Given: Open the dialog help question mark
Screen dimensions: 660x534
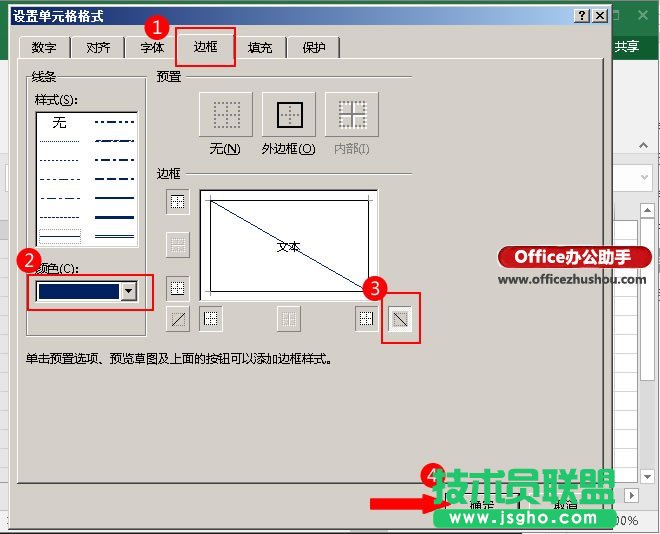Looking at the screenshot, I should (582, 16).
